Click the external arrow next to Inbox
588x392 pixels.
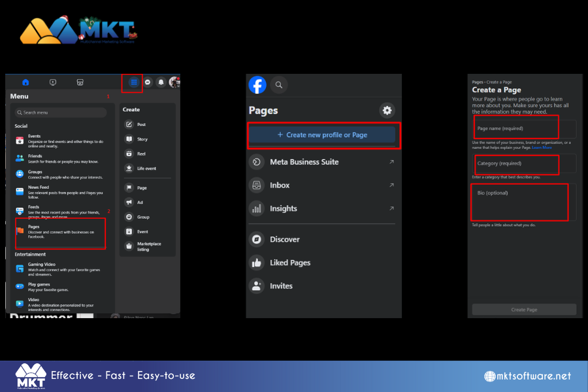(x=391, y=185)
